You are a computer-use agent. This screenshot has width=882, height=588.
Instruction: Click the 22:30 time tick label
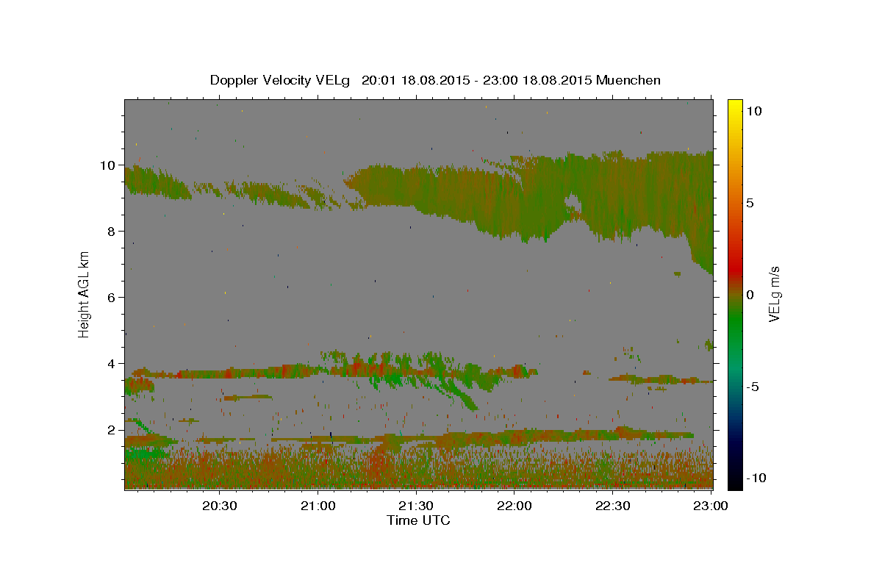point(612,506)
